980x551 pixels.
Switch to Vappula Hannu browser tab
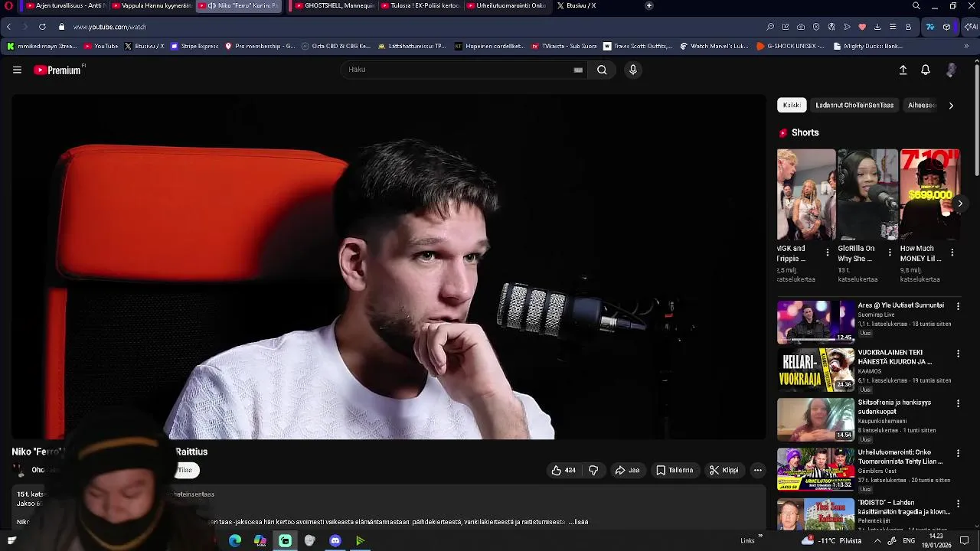(151, 5)
